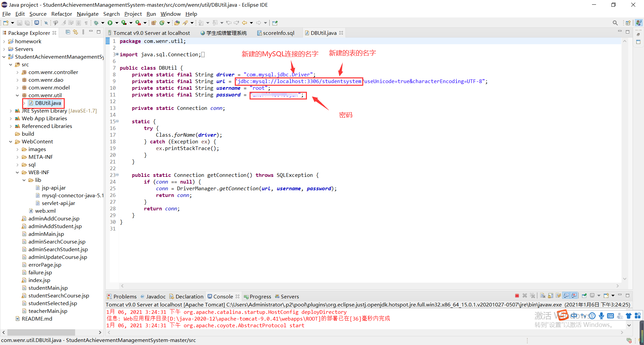Open Type folder icon in toolbar
This screenshot has height=345, width=644.
(177, 23)
